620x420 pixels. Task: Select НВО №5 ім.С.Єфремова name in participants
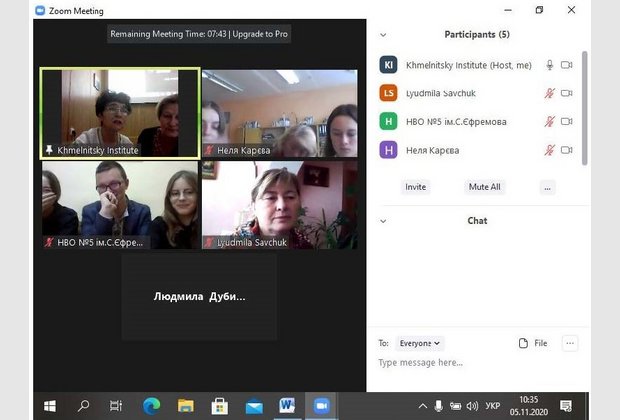click(456, 121)
